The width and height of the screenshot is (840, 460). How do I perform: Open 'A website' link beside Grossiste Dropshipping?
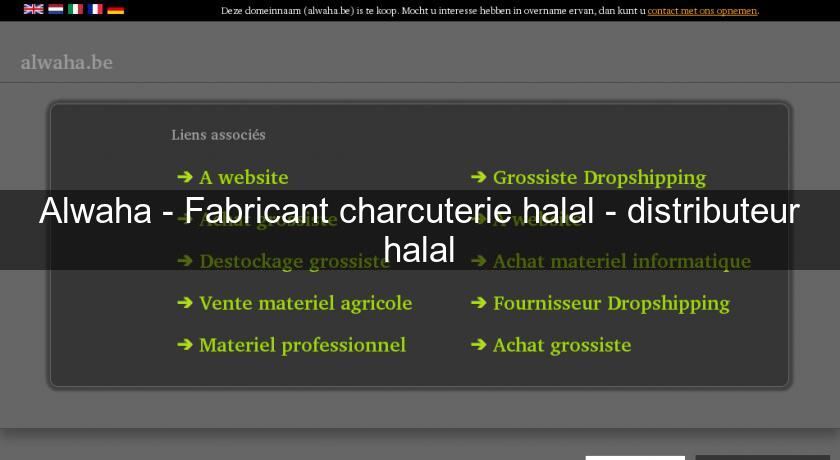[x=244, y=177]
